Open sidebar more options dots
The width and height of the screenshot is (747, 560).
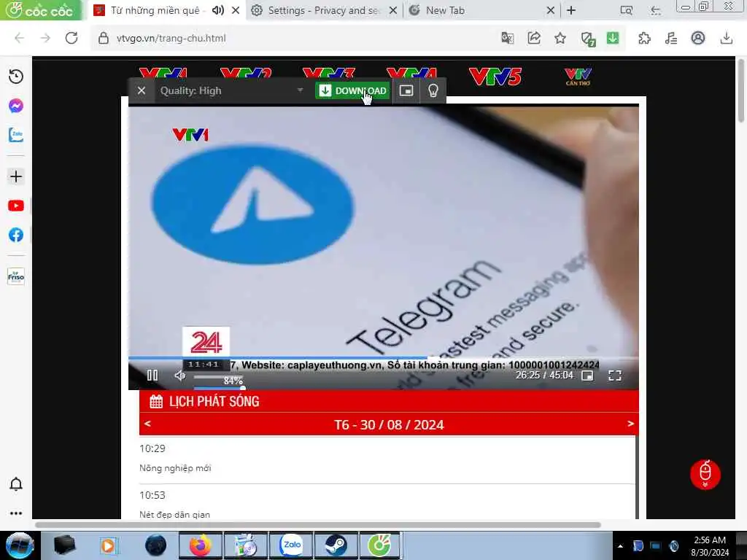click(16, 513)
